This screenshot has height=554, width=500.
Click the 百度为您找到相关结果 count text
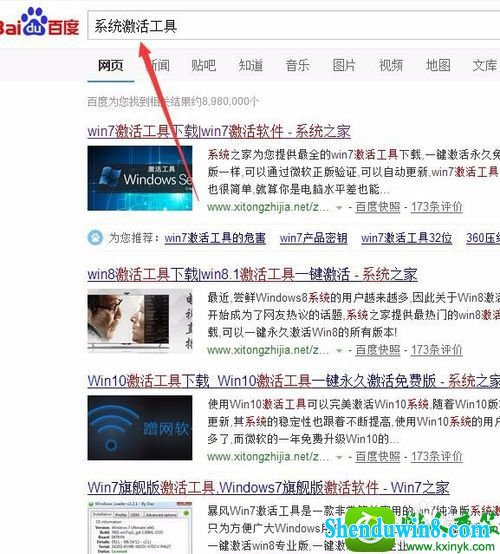(173, 102)
